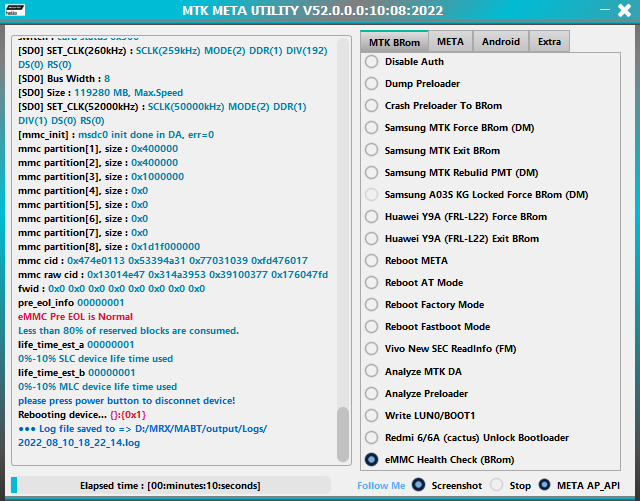Click the 'mmc cid : 0x474e0113' line
The height and width of the screenshot is (501, 640).
(163, 261)
